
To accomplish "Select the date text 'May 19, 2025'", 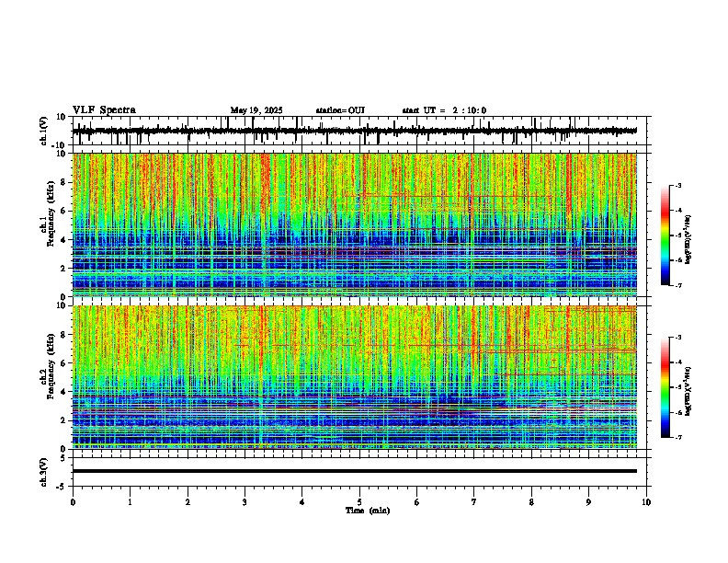I will click(x=256, y=110).
